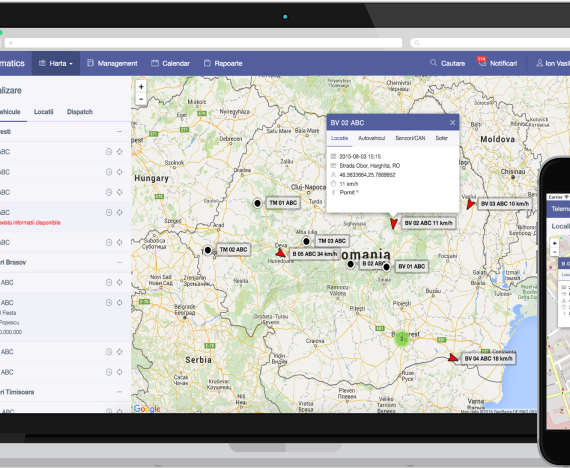The image size is (570, 468).
Task: Click the GPS coordinates in popup
Action: [367, 175]
